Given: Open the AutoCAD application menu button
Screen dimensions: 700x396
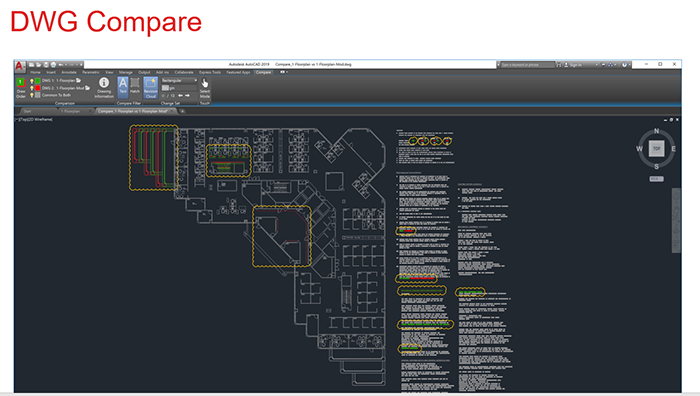Looking at the screenshot, I should point(20,66).
